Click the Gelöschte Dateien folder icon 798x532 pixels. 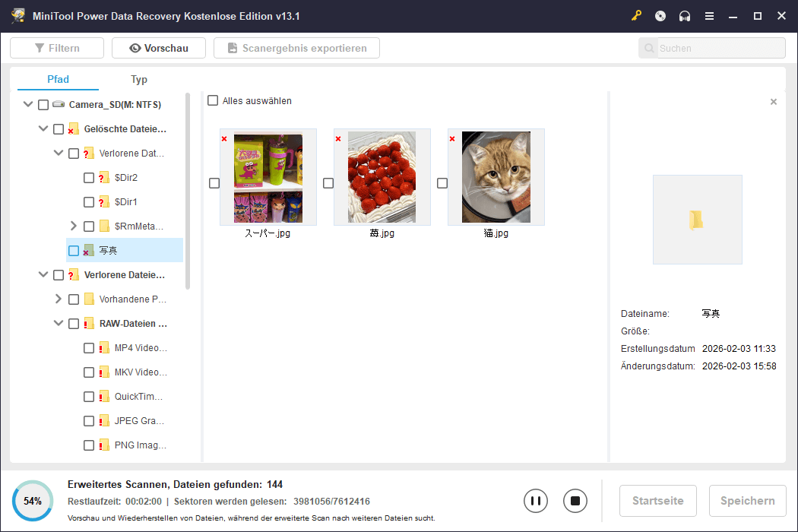[73, 128]
